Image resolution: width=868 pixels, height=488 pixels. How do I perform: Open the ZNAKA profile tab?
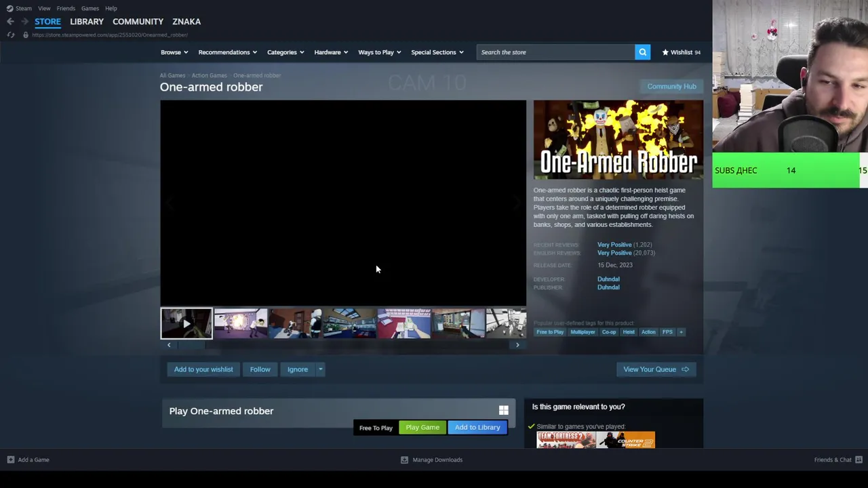click(x=186, y=22)
